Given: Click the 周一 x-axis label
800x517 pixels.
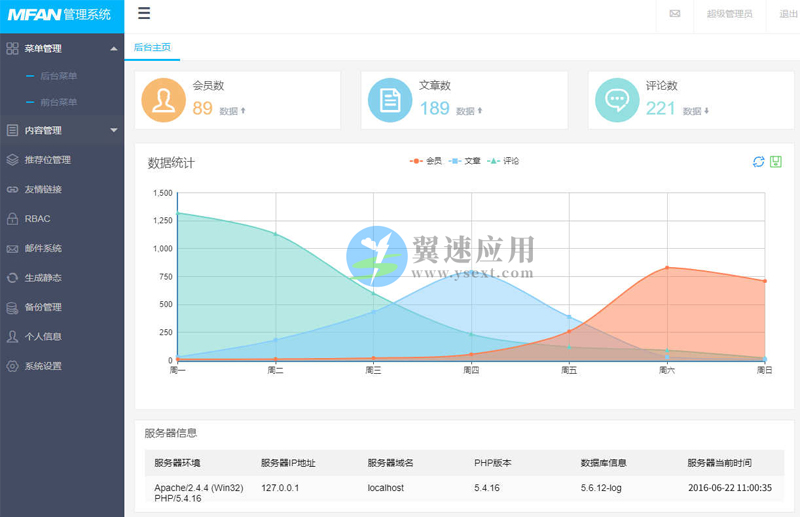Looking at the screenshot, I should click(177, 370).
